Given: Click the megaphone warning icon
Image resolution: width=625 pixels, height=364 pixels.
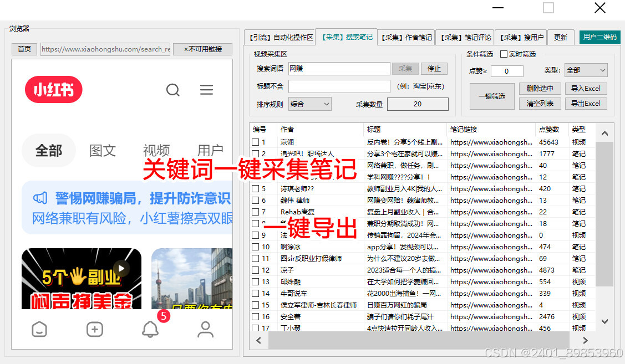Looking at the screenshot, I should 40,198.
